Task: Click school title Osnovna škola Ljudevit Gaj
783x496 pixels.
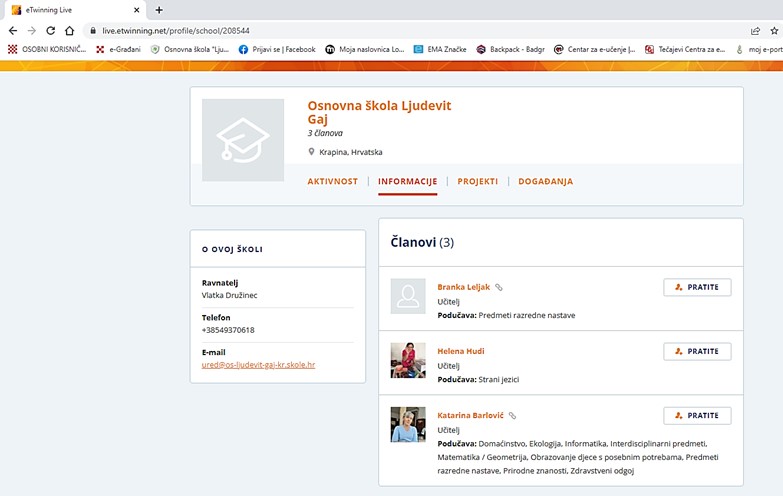Action: click(379, 112)
